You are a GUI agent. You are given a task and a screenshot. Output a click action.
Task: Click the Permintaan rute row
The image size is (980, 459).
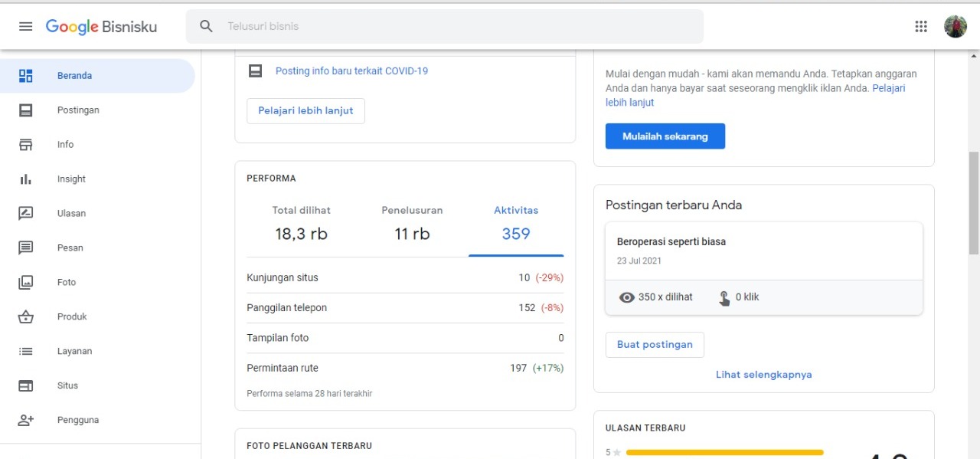pyautogui.click(x=405, y=368)
